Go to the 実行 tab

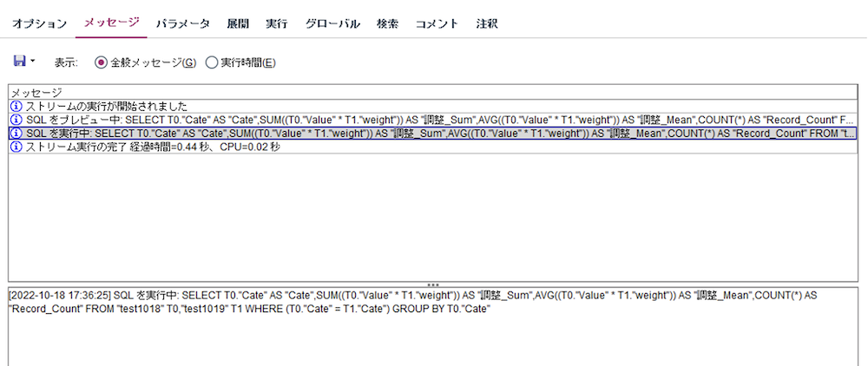(x=276, y=23)
